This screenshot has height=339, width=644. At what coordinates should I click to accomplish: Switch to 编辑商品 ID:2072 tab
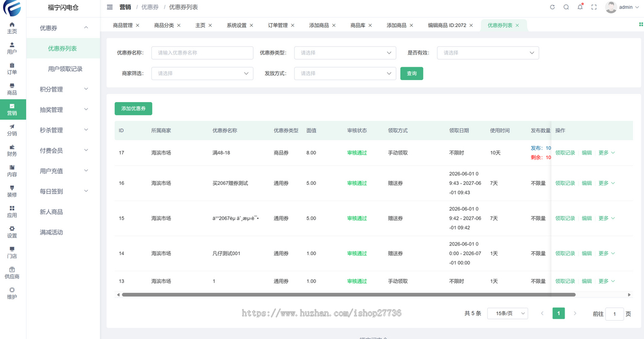[x=447, y=25]
